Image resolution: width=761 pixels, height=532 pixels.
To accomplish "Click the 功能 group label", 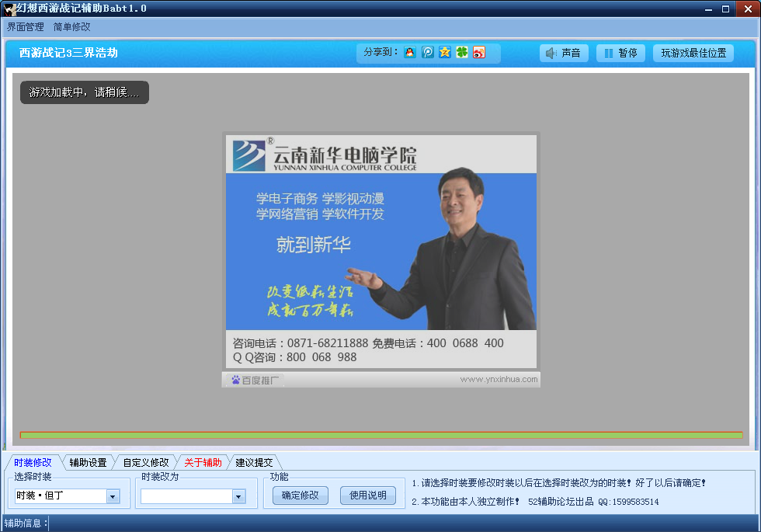I will point(279,477).
